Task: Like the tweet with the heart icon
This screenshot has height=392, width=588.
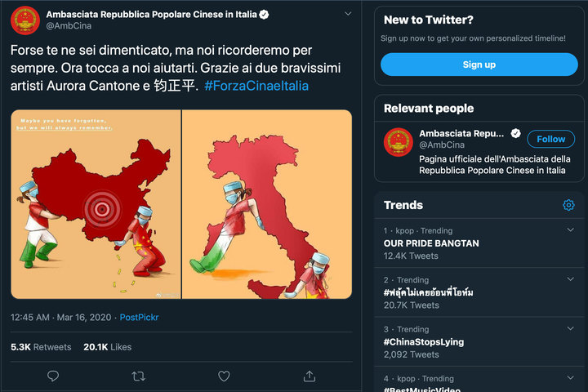Action: click(x=224, y=376)
